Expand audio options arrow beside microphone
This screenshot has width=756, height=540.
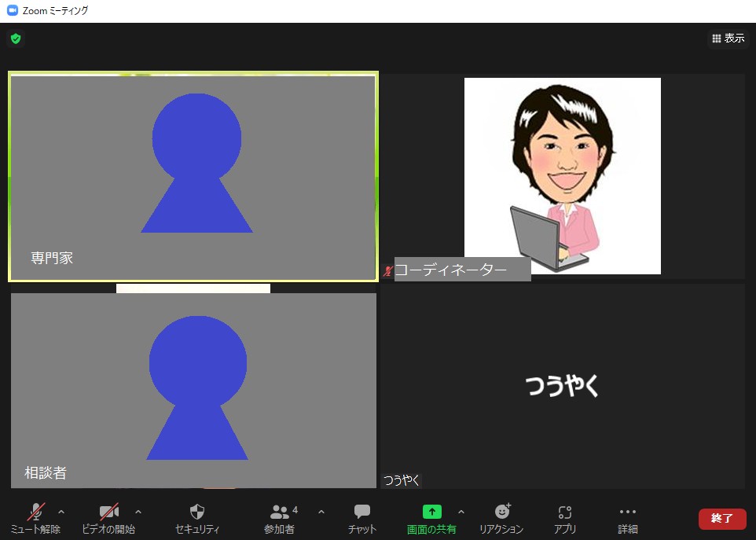(x=61, y=512)
